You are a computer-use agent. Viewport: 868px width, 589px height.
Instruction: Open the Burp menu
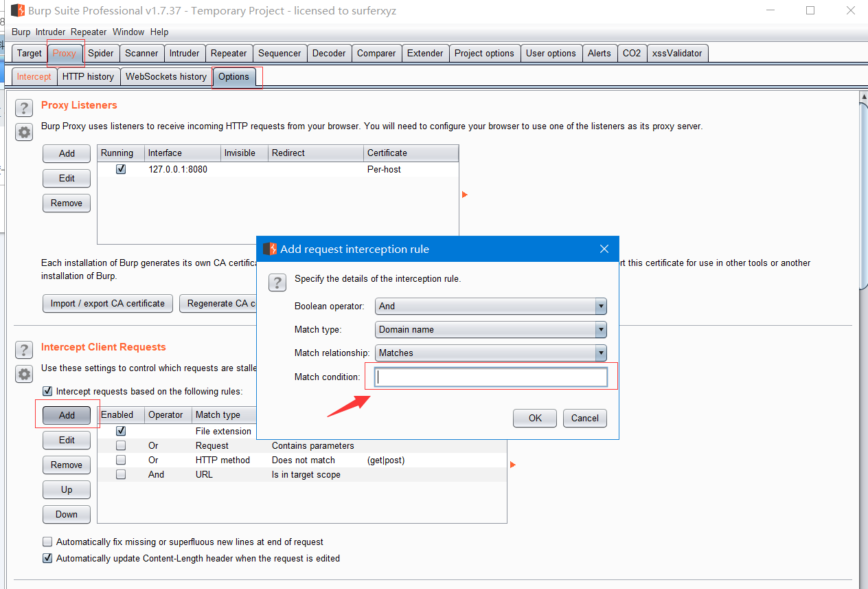pyautogui.click(x=21, y=32)
